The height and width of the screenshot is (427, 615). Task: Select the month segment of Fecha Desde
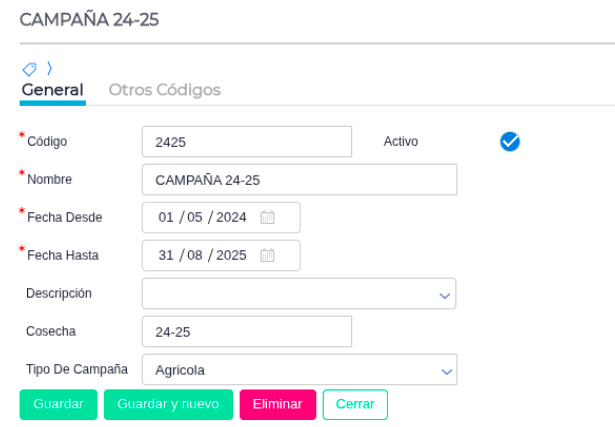[195, 217]
